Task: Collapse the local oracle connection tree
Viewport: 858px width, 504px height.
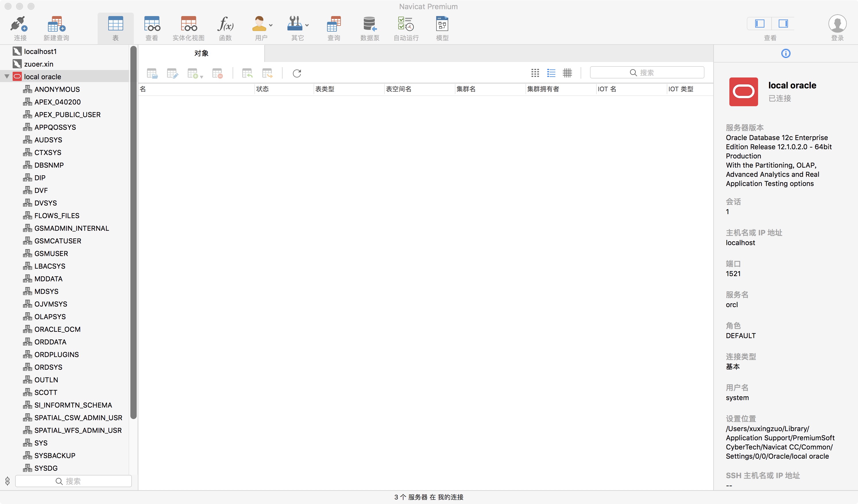Action: tap(7, 77)
